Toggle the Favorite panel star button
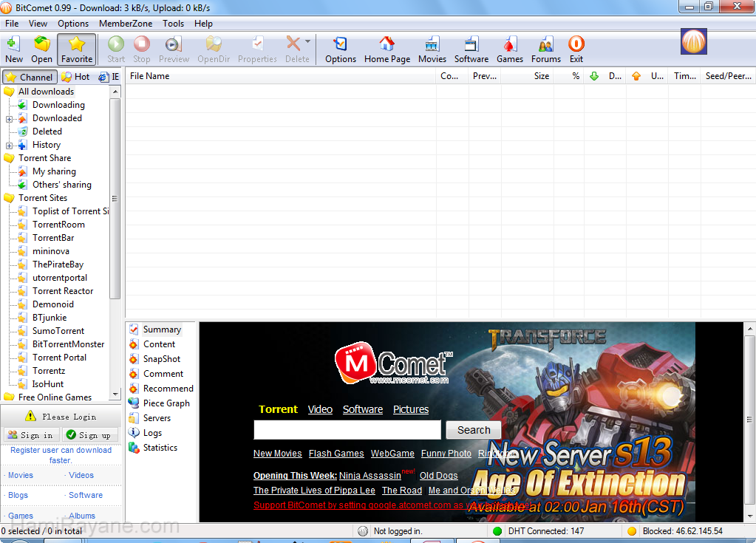The height and width of the screenshot is (543, 756). (77, 49)
